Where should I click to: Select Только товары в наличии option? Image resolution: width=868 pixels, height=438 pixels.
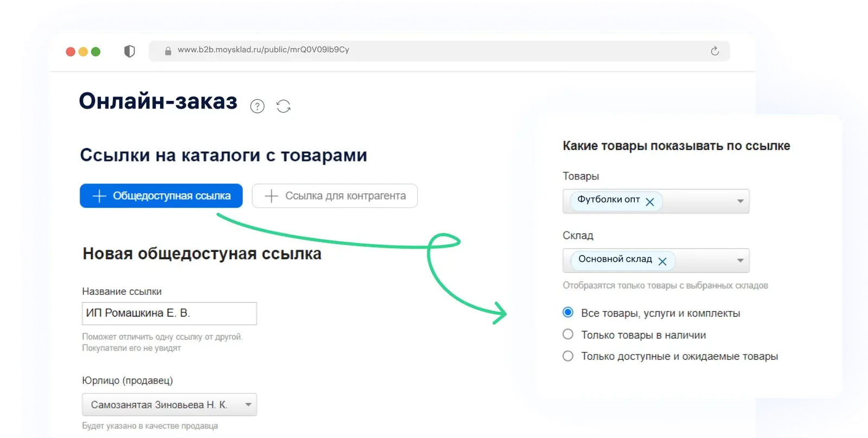coord(568,334)
